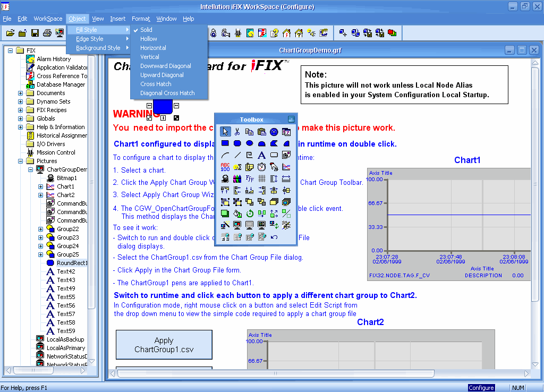This screenshot has height=392, width=544.
Task: Expand the Dynamo Sets folder
Action: [x=21, y=101]
